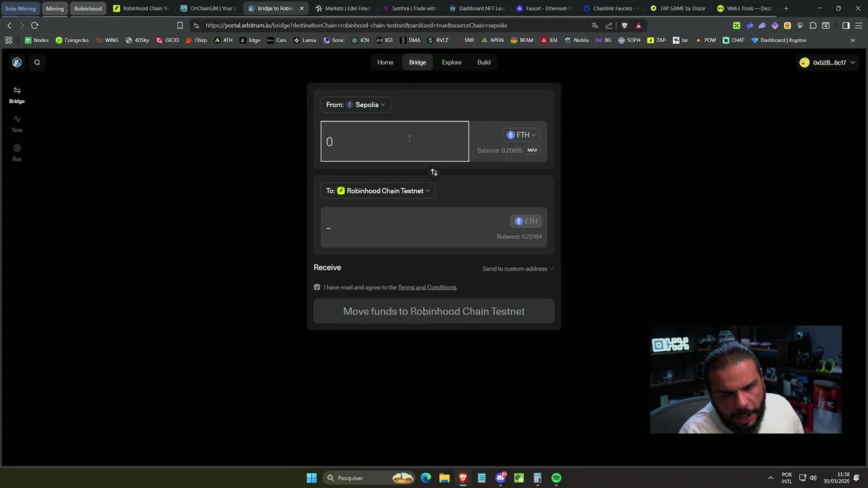Show hidden system tray icons
The image size is (868, 488).
770,478
